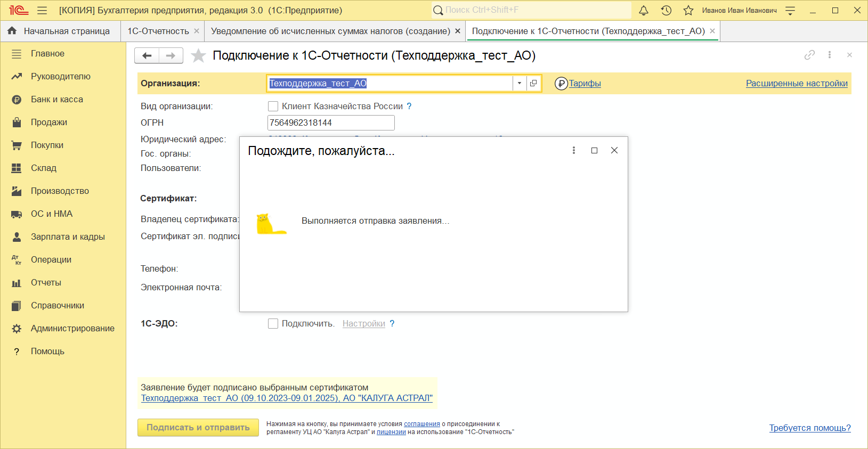Maximize the wait dialog
The width and height of the screenshot is (868, 449).
594,150
